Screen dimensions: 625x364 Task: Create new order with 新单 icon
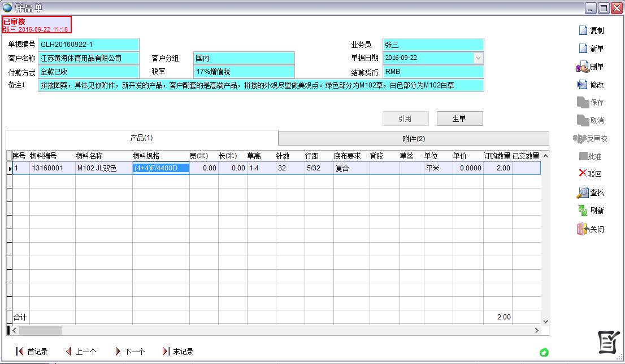pyautogui.click(x=583, y=49)
